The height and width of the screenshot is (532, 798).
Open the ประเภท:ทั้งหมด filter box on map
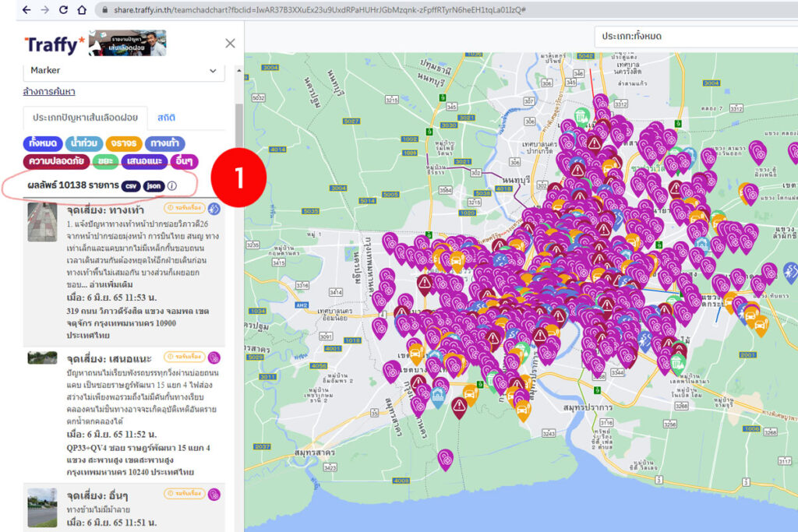(696, 37)
